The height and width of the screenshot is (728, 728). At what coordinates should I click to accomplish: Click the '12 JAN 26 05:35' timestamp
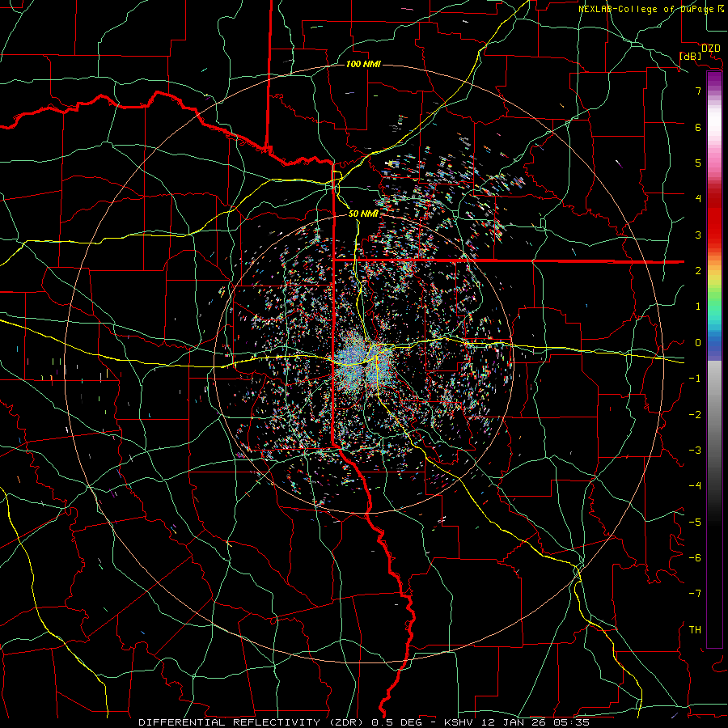point(536,722)
